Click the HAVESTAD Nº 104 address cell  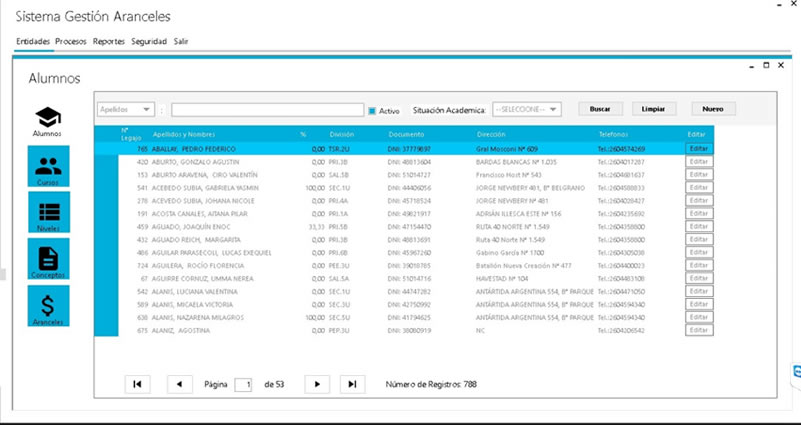click(x=502, y=279)
